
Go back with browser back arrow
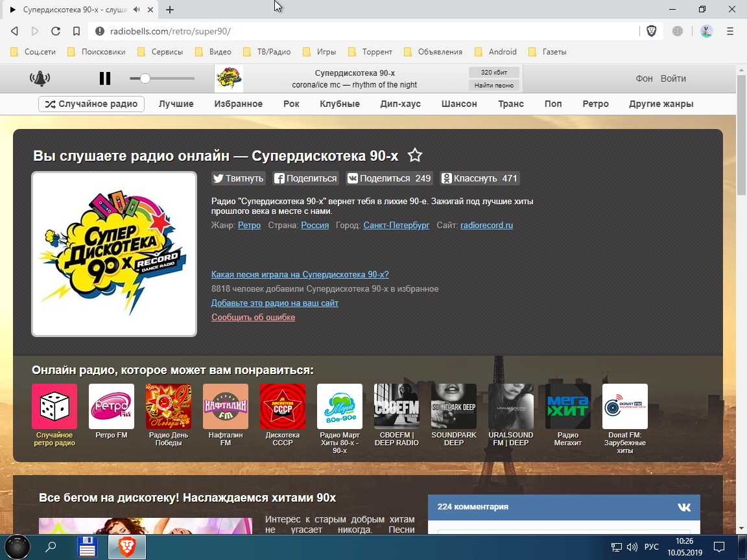pos(14,31)
